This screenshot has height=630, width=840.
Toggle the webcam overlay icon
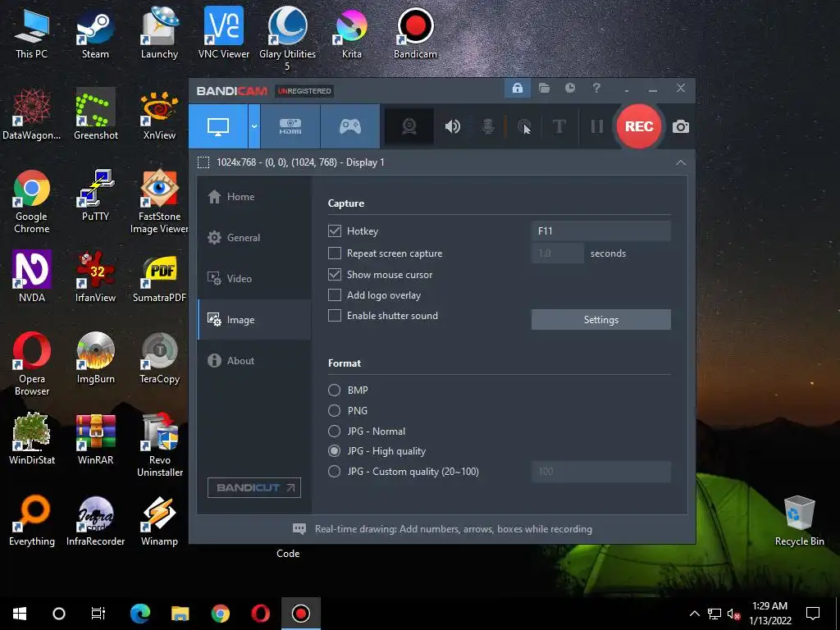coord(409,126)
